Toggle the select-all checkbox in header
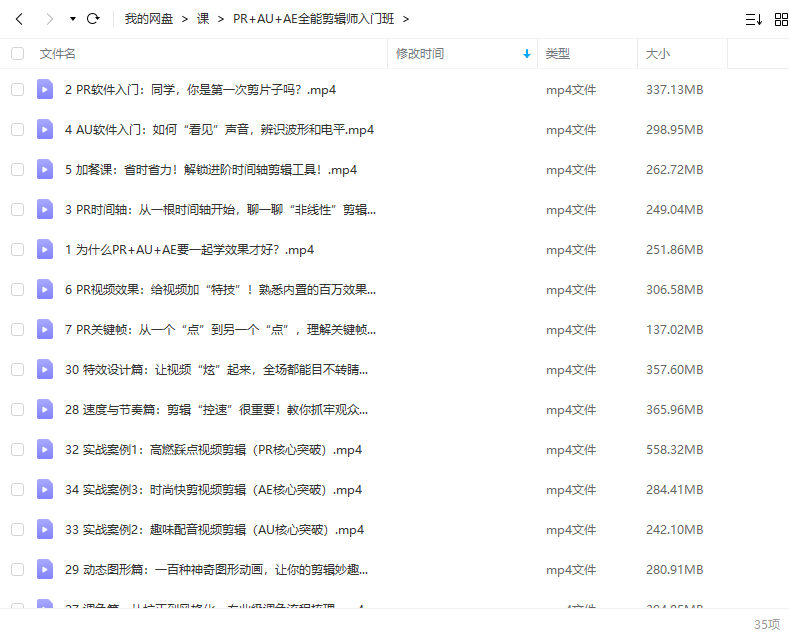The image size is (789, 636). click(17, 54)
